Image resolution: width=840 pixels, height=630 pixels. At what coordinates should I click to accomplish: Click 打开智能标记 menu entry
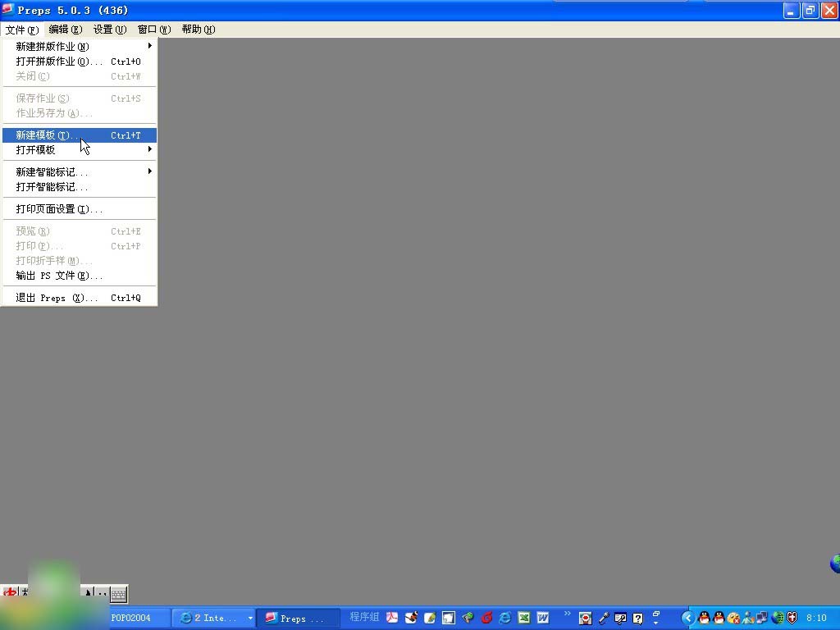coord(80,187)
